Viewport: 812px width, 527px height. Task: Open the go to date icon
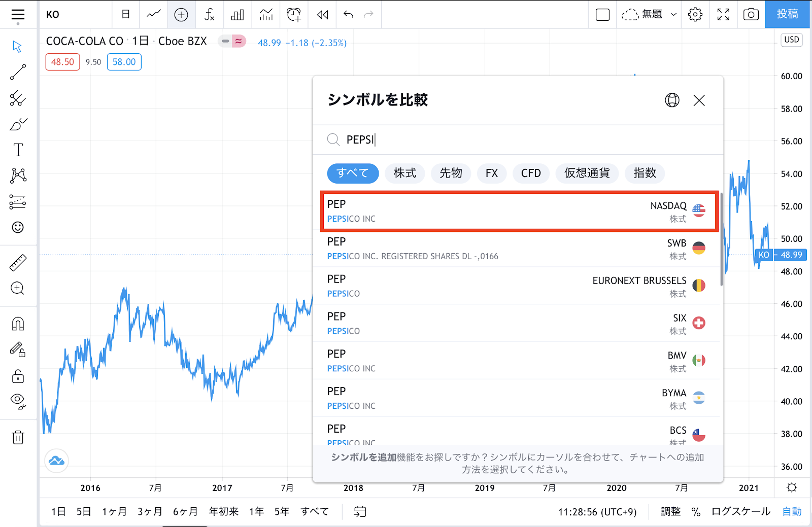coord(360,511)
